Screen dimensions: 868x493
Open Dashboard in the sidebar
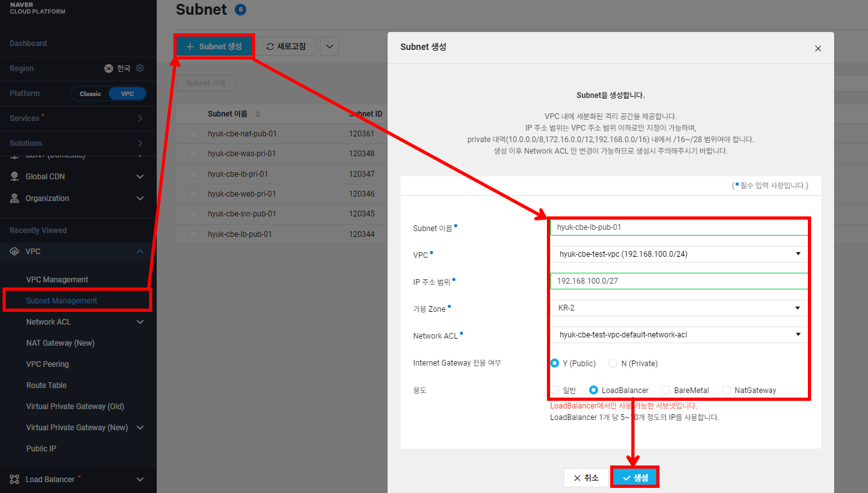click(x=28, y=44)
